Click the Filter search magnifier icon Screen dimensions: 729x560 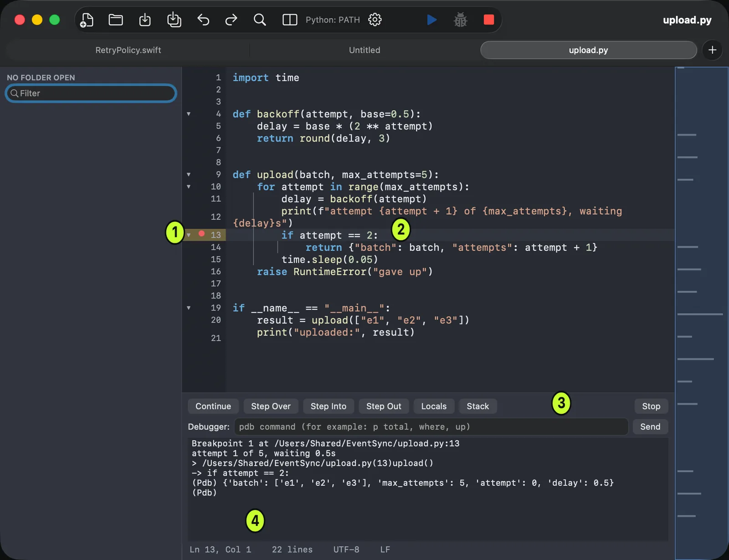(15, 93)
